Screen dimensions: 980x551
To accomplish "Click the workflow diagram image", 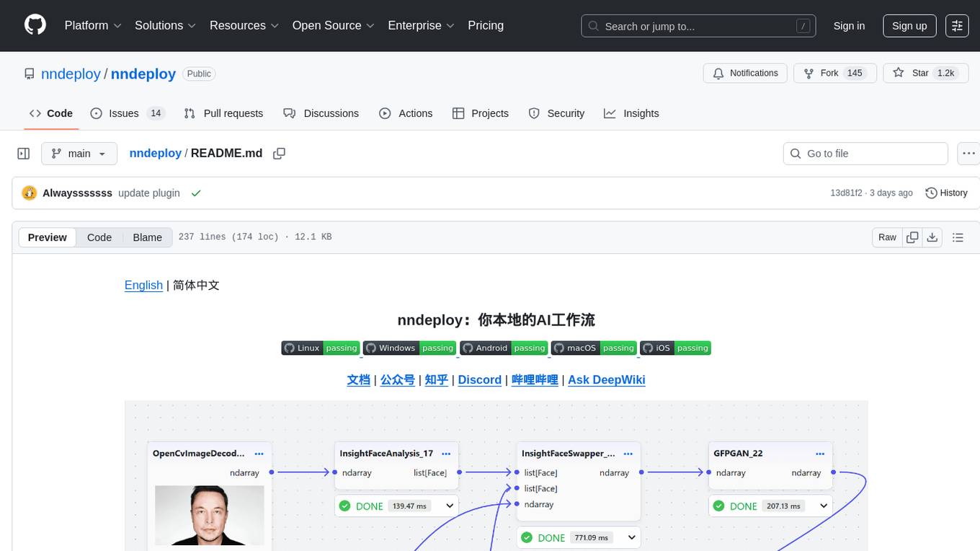I will [496, 476].
